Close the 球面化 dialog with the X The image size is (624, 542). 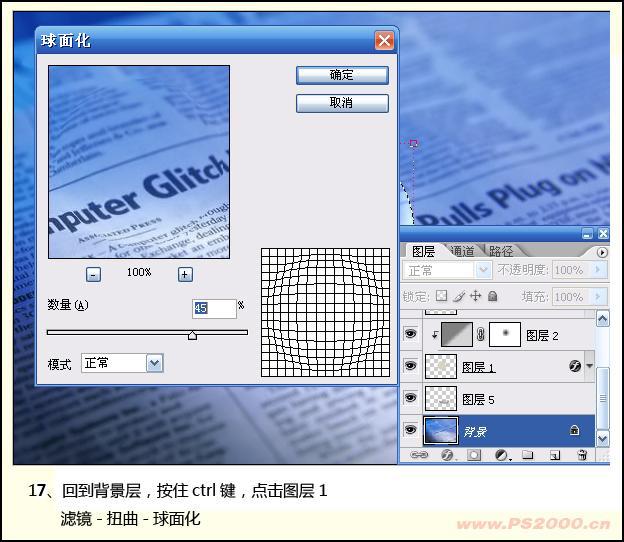click(384, 41)
